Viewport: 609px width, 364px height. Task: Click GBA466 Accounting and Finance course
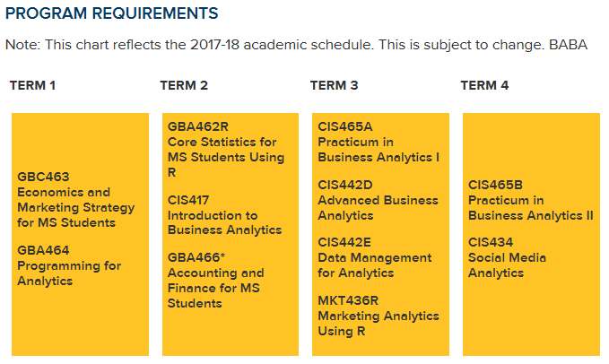click(x=215, y=280)
